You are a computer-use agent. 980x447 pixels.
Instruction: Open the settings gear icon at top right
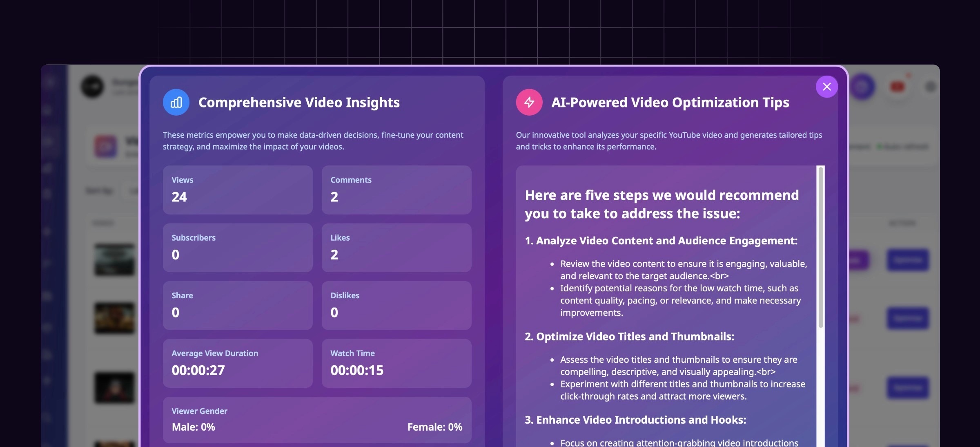(930, 86)
